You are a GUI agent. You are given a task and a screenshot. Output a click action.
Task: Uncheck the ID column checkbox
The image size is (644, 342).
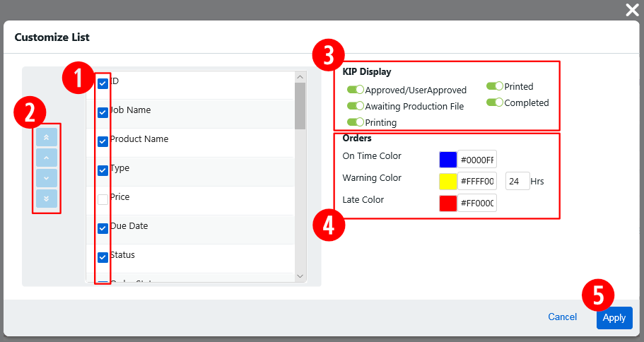(103, 83)
